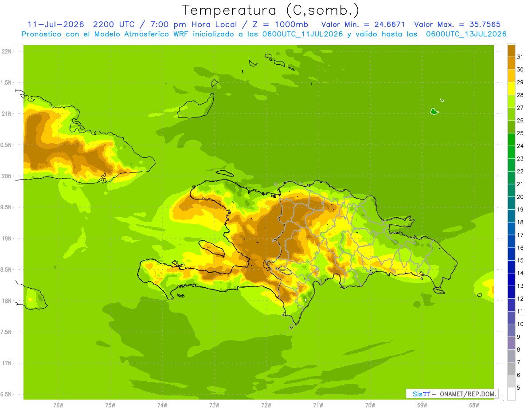532x411 pixels.
Task: Select the date text "11-Jul-2026"
Action: point(56,24)
